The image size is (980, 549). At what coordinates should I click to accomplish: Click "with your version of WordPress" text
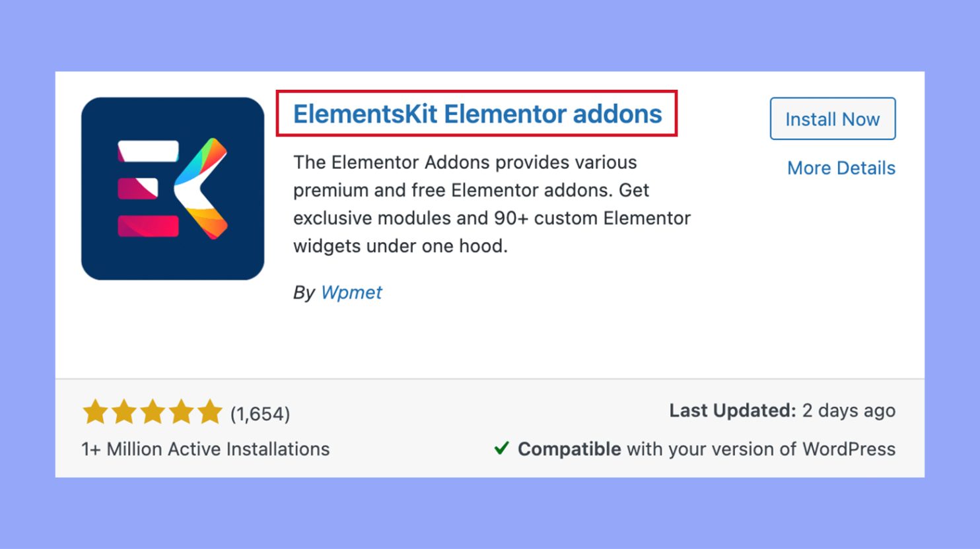coord(761,449)
